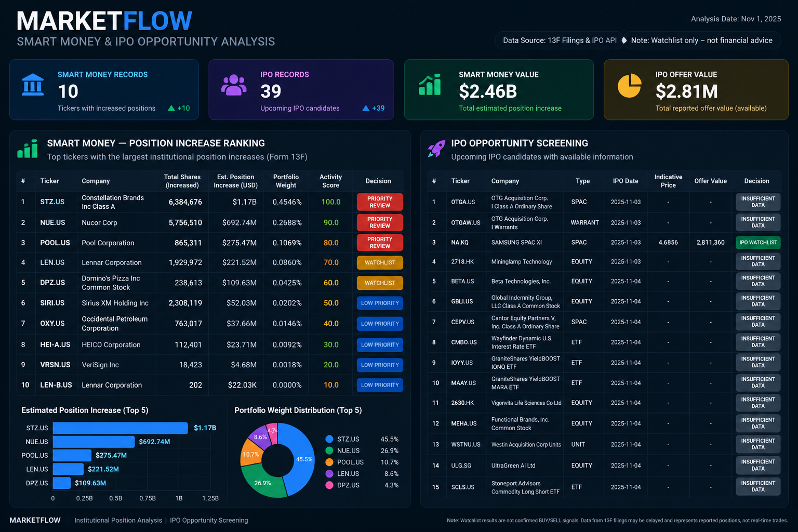Select the Low Priority badge for Sirius XM
Viewport: 798px width, 532px height.
point(380,303)
